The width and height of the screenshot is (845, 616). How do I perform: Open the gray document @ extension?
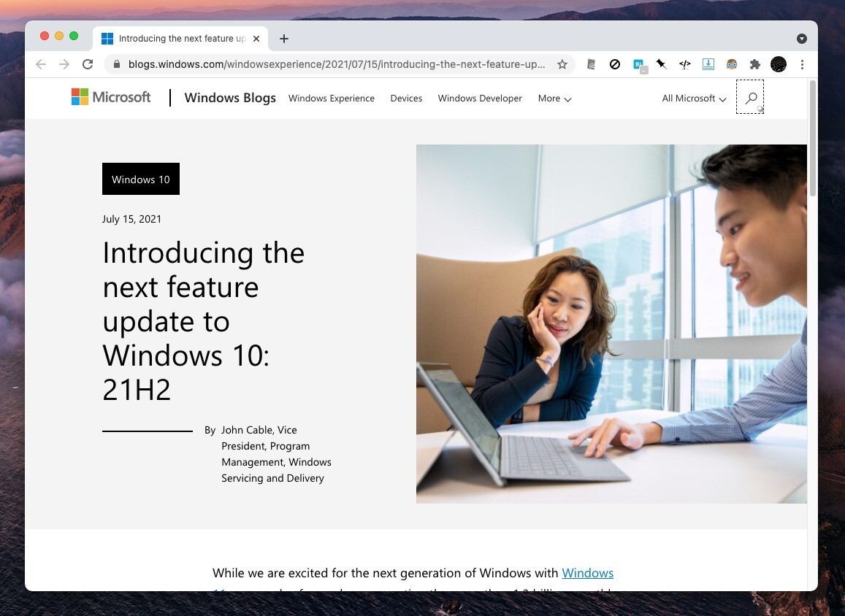pos(591,65)
